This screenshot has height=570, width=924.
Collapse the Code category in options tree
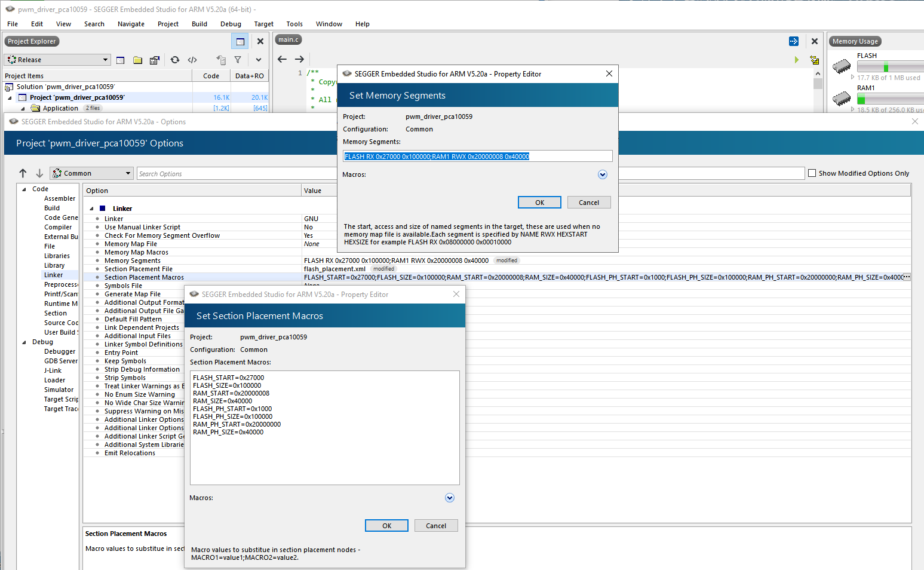(24, 189)
